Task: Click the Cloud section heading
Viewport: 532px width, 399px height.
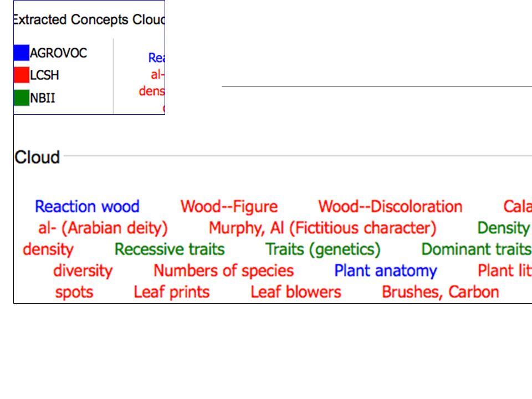Action: [37, 157]
